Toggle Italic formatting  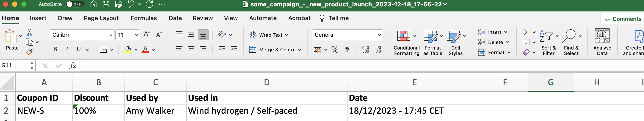(x=67, y=49)
